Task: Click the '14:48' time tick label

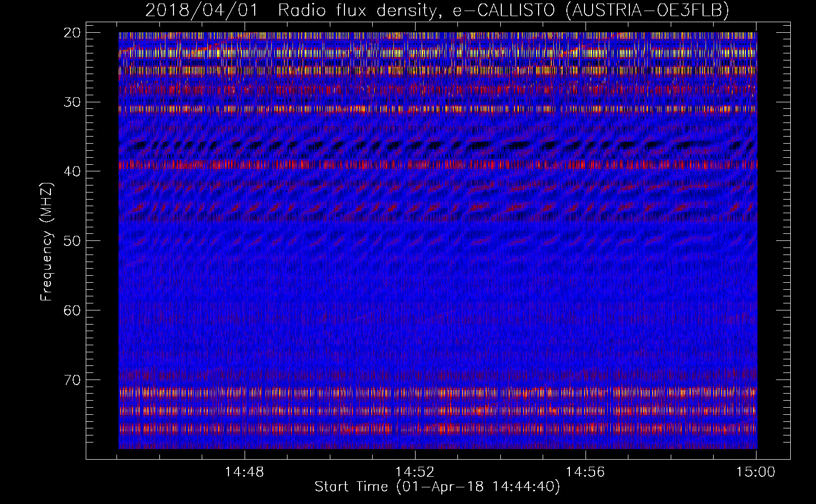Action: point(244,472)
